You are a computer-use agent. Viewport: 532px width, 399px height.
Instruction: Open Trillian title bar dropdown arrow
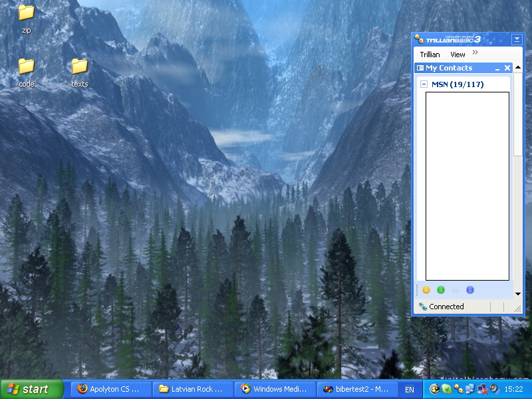[517, 40]
